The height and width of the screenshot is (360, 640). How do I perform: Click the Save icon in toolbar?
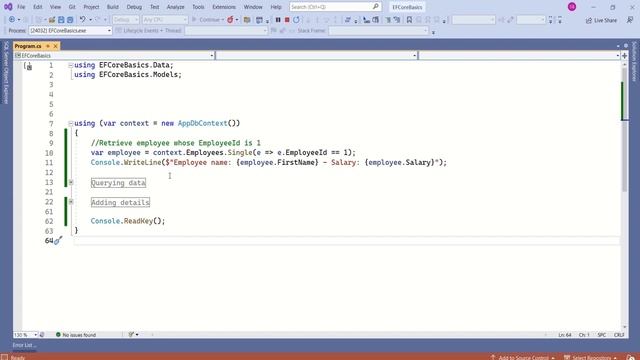tap(61, 20)
